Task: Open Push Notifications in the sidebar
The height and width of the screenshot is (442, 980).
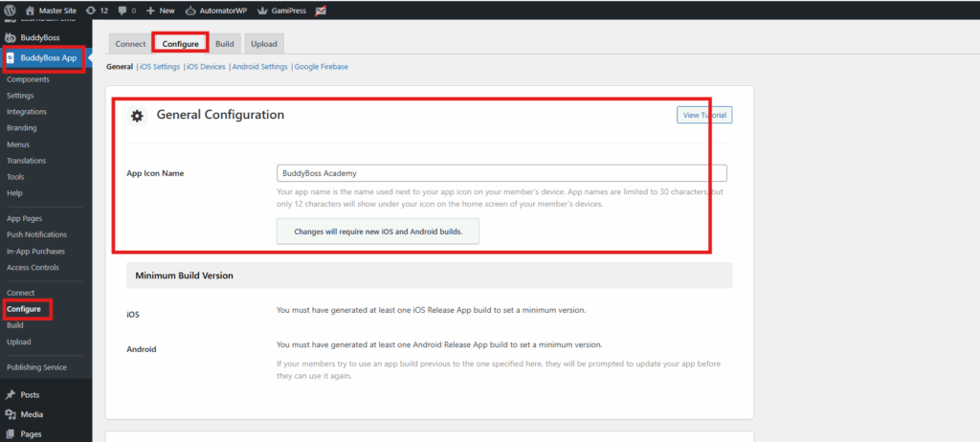Action: (x=36, y=234)
